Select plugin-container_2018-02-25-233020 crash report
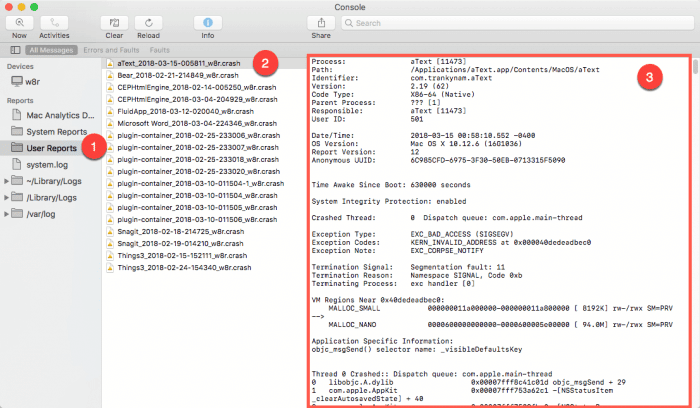 [199, 171]
